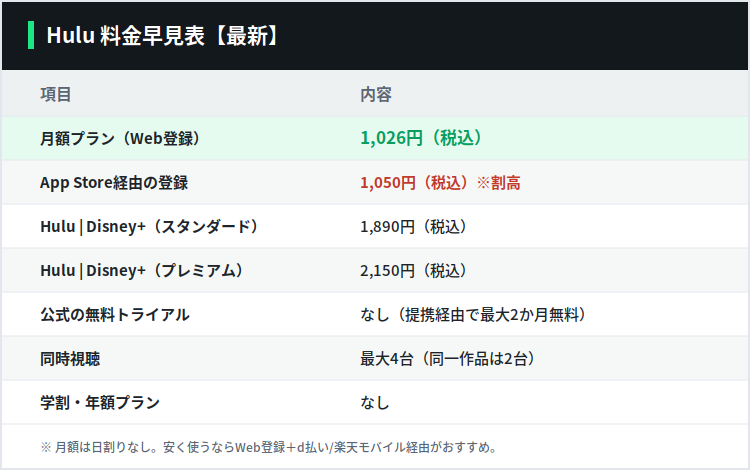This screenshot has width=750, height=470.
Task: Click the row label '学割・年額プラン'
Action: click(x=100, y=403)
